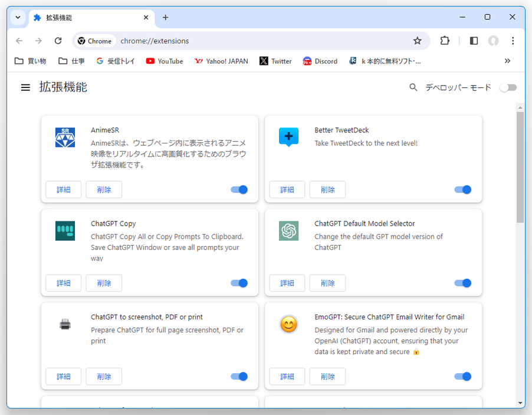This screenshot has height=415, width=532.
Task: Open the side panel
Action: click(474, 41)
